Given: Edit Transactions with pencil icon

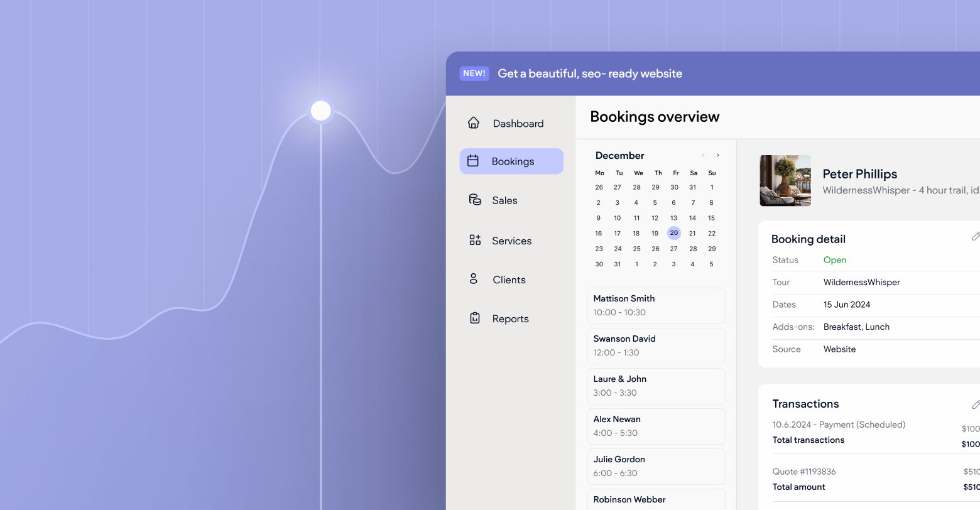Looking at the screenshot, I should (x=975, y=404).
